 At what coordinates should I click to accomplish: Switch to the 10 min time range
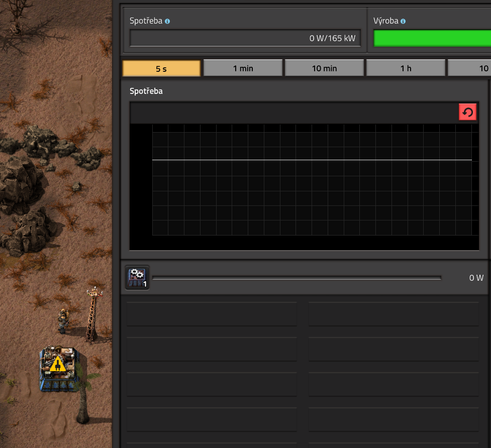(x=325, y=68)
